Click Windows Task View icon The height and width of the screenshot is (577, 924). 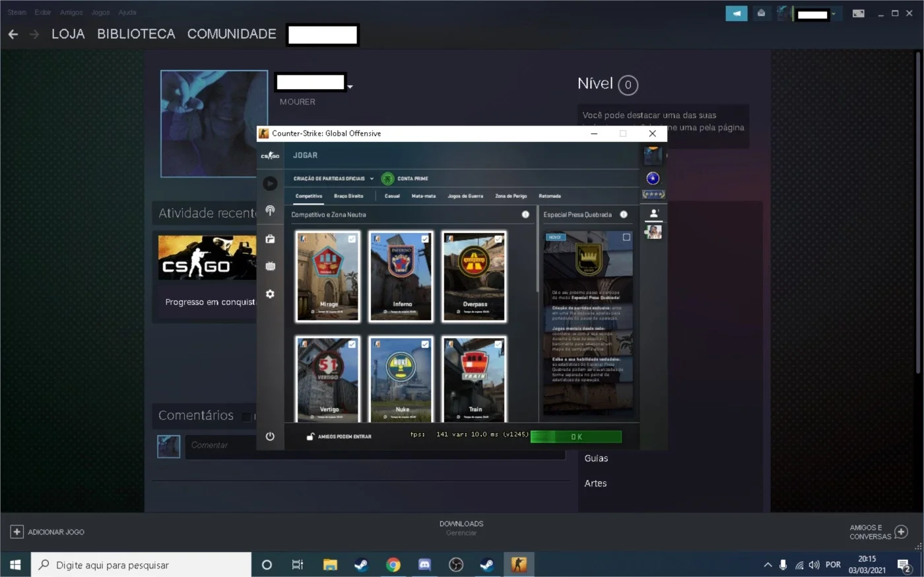(x=298, y=564)
